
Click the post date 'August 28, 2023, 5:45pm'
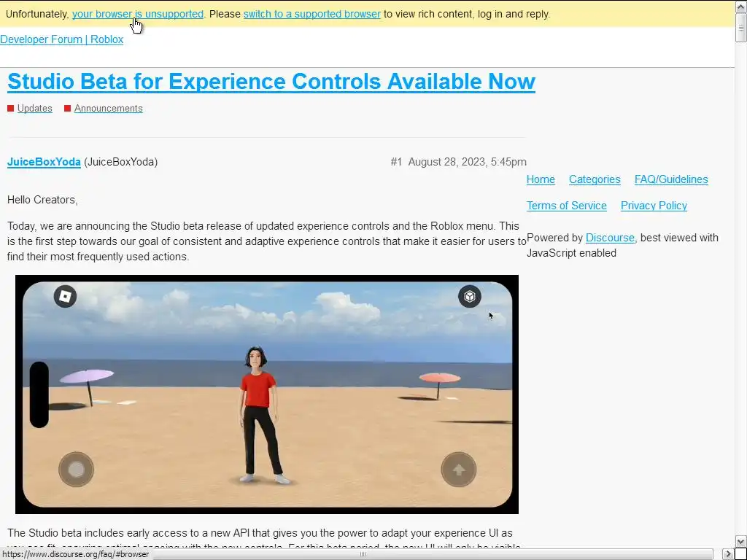pos(468,162)
